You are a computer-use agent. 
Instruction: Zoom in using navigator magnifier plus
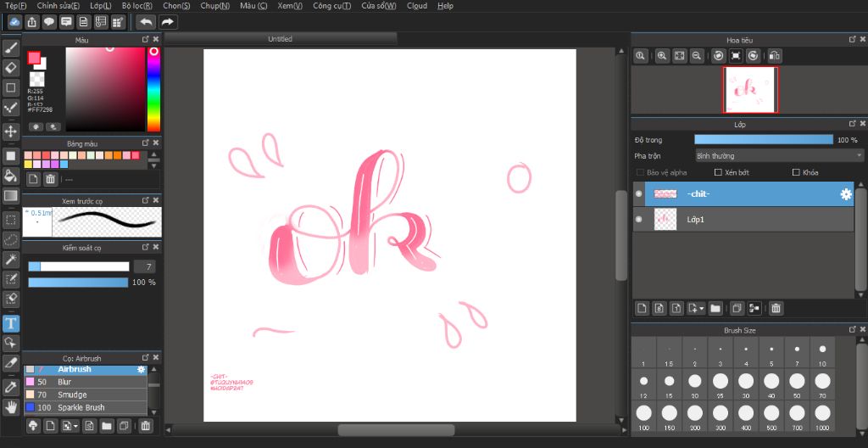pos(662,56)
